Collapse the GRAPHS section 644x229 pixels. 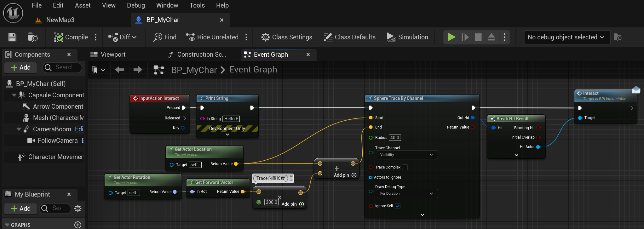pyautogui.click(x=7, y=225)
